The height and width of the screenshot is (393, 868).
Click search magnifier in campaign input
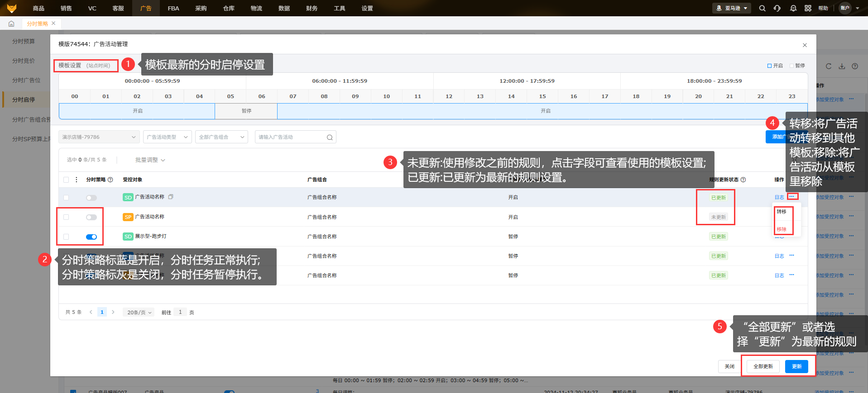click(330, 137)
